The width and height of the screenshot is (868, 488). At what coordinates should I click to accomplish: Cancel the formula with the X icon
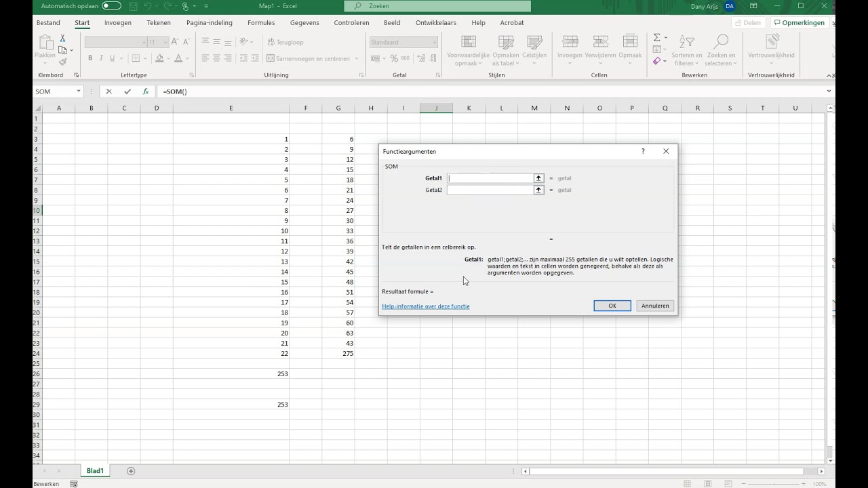pos(109,91)
